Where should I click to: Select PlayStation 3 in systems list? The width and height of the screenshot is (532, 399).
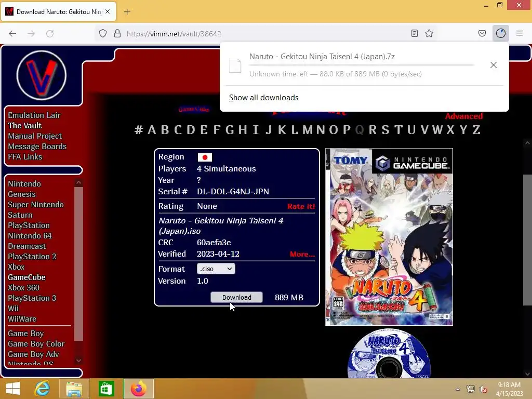point(32,298)
